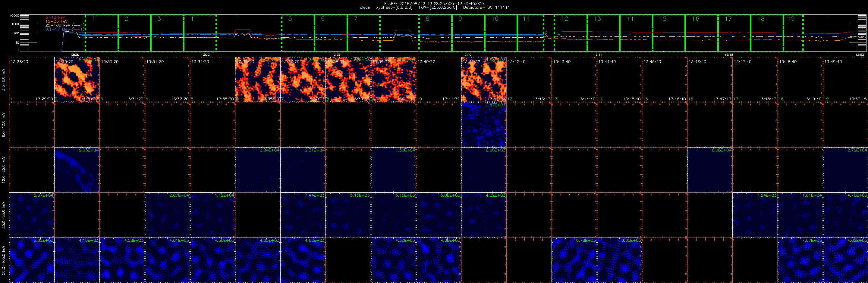
Task: Click the 'Detectors= 001111111' header text
Action: pos(486,8)
